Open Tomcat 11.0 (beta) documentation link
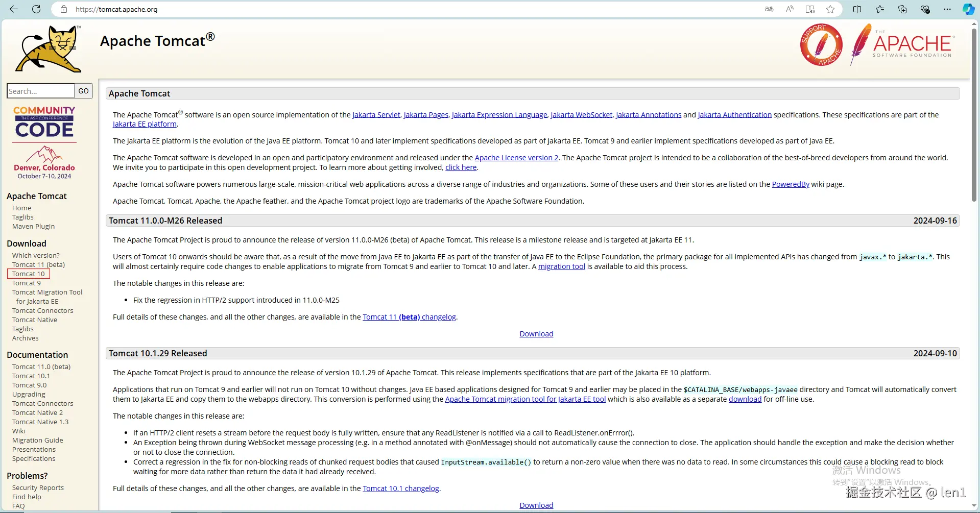 [x=41, y=367]
